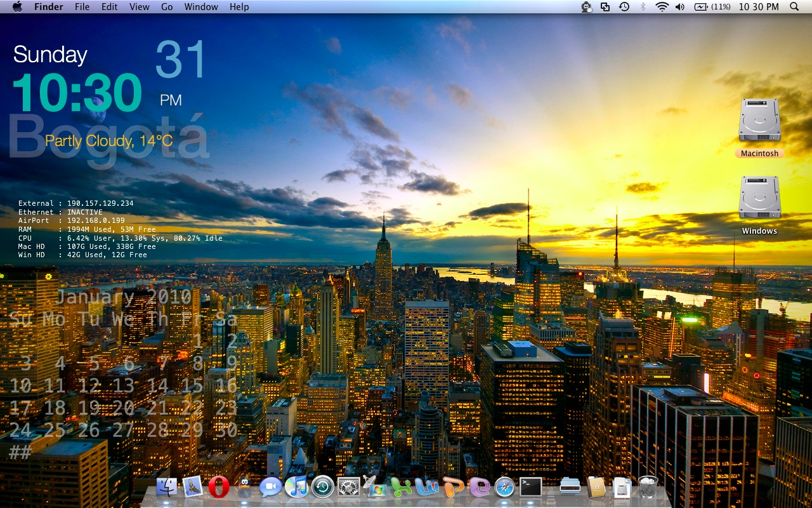Click the 'Ethernet : INACTIVE' line
This screenshot has height=508, width=812.
[x=60, y=212]
